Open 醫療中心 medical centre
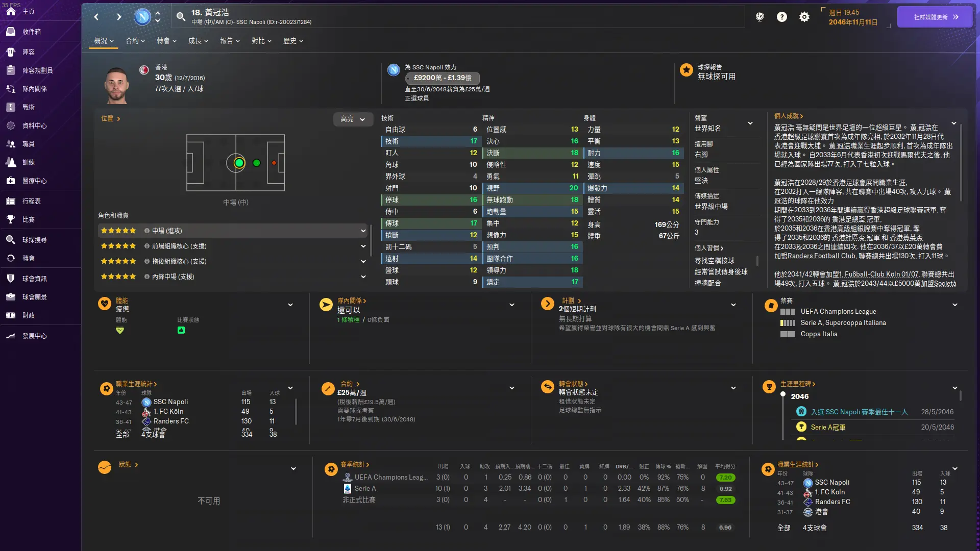Image resolution: width=980 pixels, height=551 pixels. (x=34, y=181)
